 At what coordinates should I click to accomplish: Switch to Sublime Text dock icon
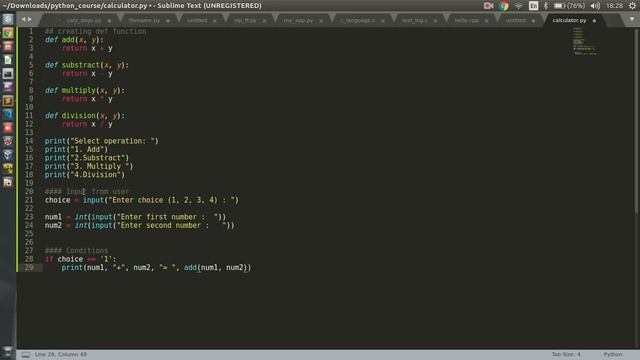[8, 101]
